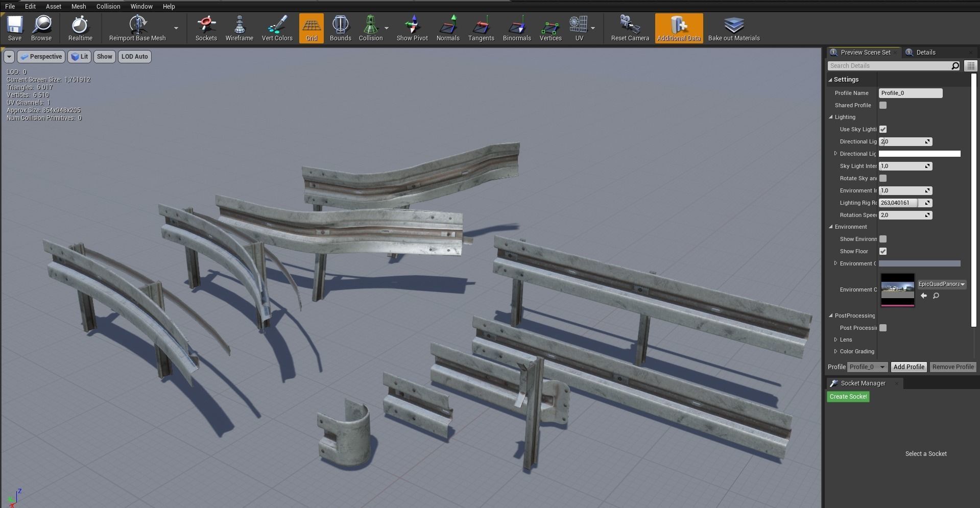The width and height of the screenshot is (980, 508).
Task: Toggle Sockets display
Action: coord(206,29)
